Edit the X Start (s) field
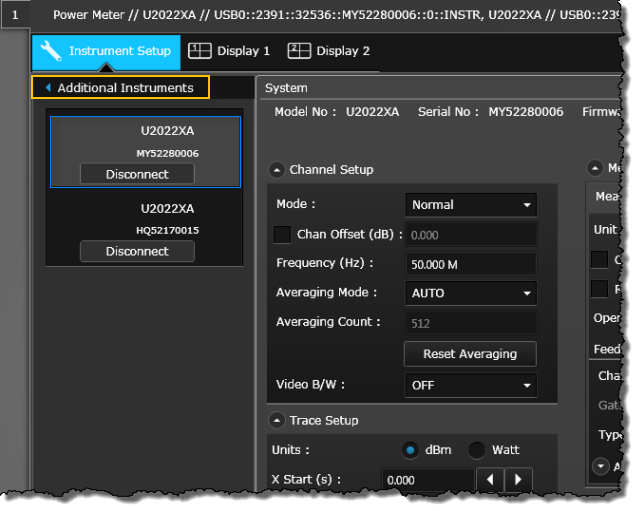This screenshot has width=639, height=511. pyautogui.click(x=428, y=480)
